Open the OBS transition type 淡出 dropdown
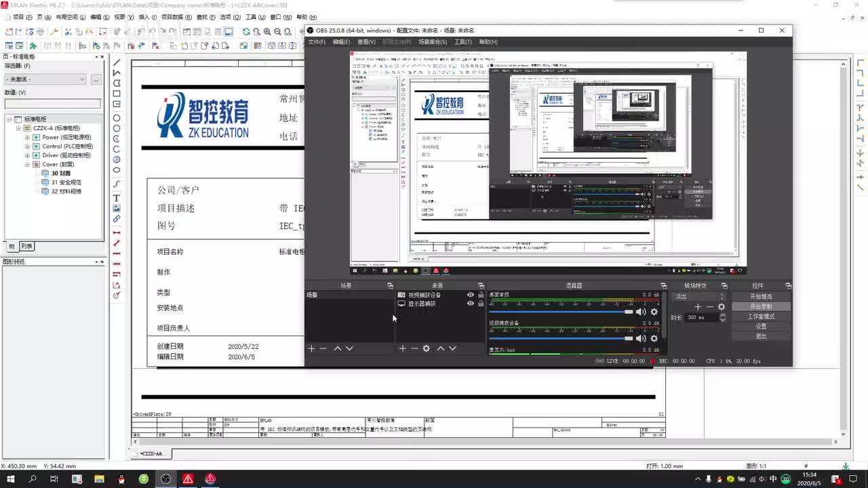The height and width of the screenshot is (488, 868). (698, 296)
